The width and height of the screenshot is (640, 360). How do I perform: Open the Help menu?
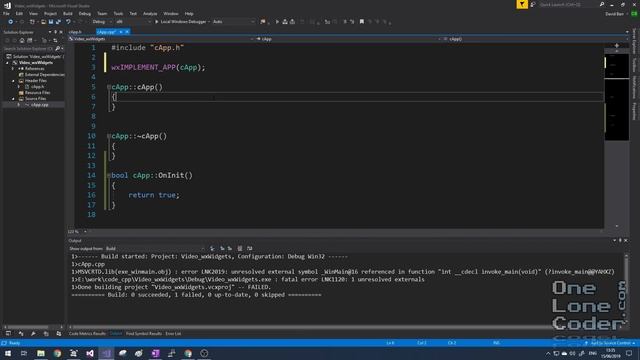[x=189, y=13]
